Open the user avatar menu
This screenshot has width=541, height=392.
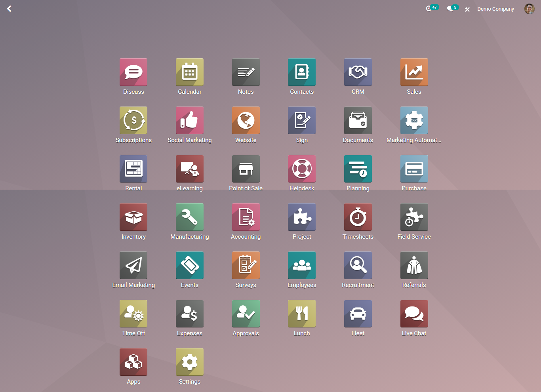tap(530, 9)
